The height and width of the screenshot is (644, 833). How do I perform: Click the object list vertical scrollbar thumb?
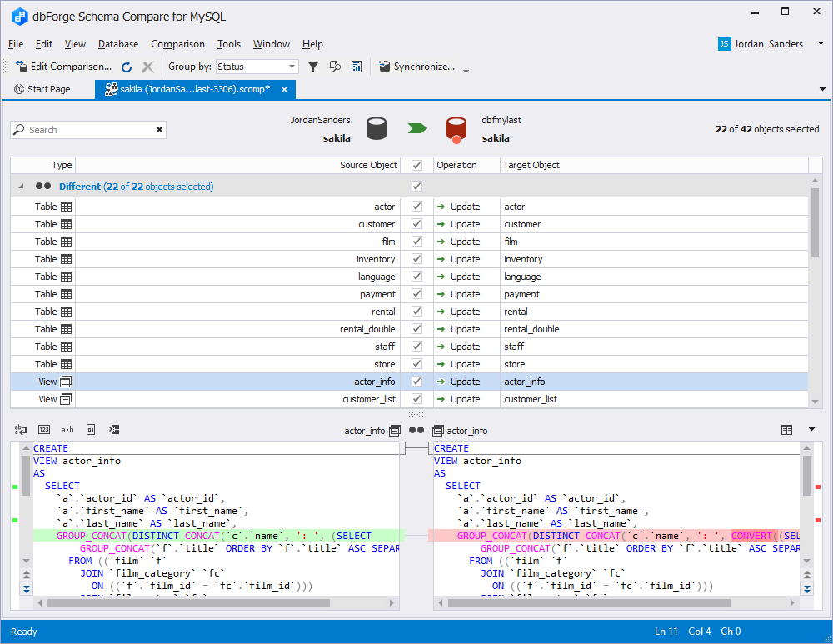point(815,222)
